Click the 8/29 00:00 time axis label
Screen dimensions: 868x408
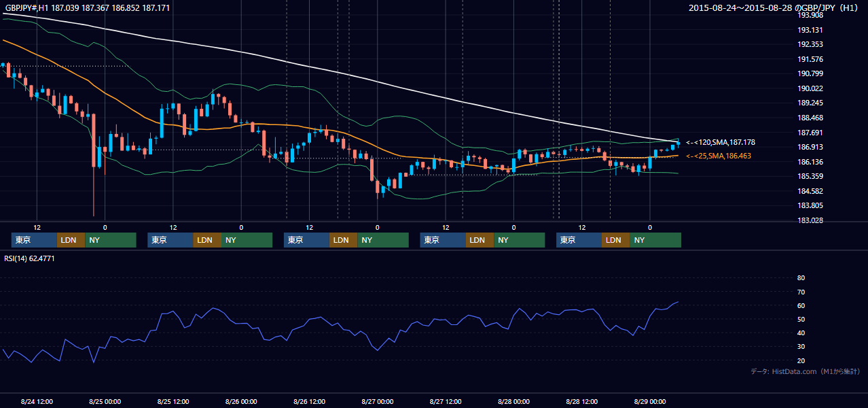point(649,401)
